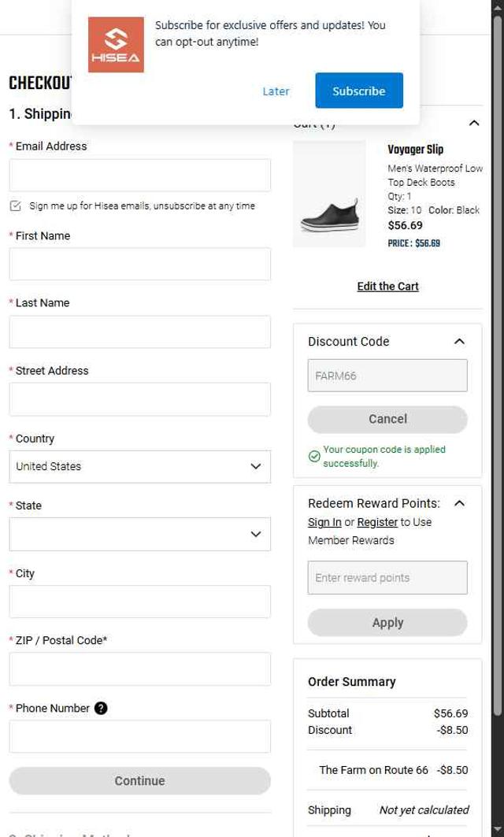Toggle Hisea emails signup checkbox

click(x=16, y=206)
